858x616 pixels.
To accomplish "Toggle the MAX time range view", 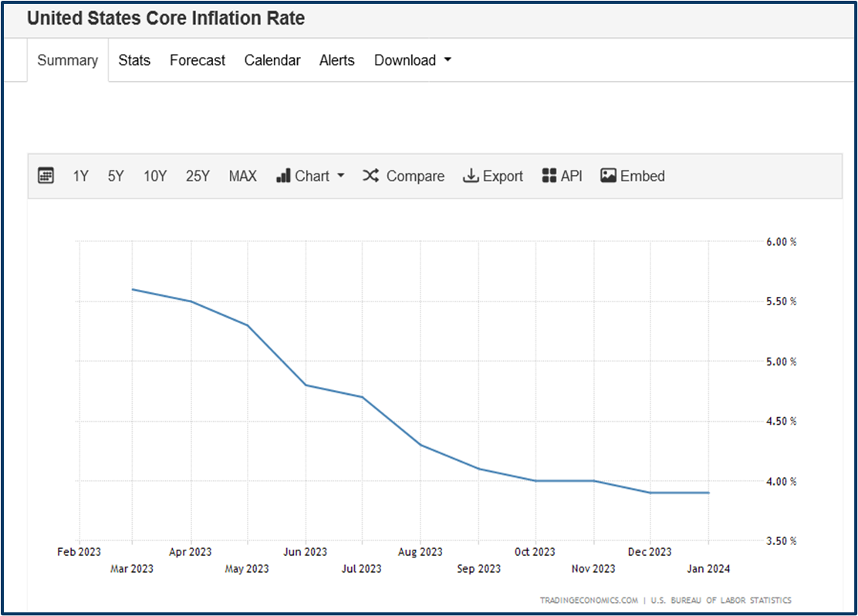I will click(x=242, y=176).
